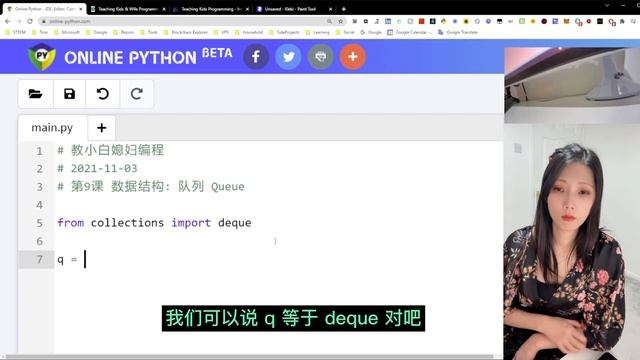Image resolution: width=640 pixels, height=360 pixels.
Task: Share on Twitter via the bird icon
Action: (x=288, y=56)
